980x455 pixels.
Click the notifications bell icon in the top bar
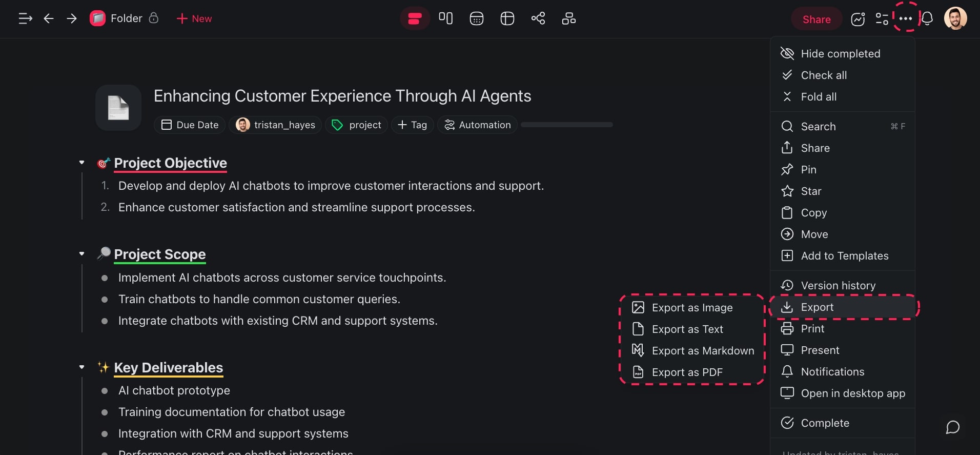tap(927, 19)
